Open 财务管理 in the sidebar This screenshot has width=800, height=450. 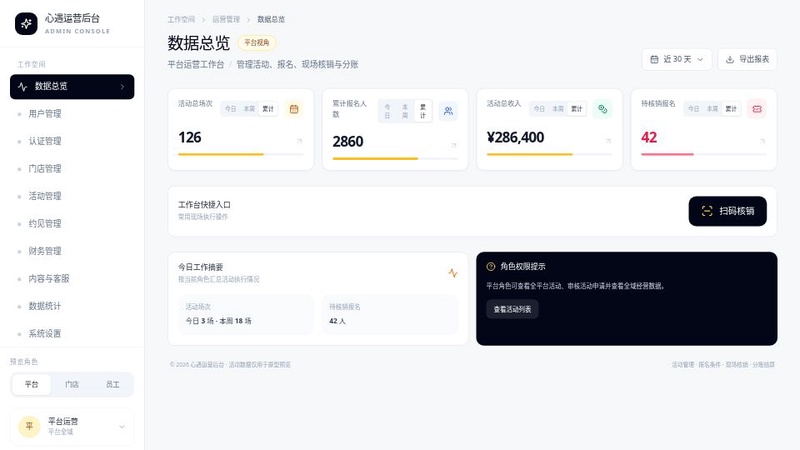coord(72,252)
